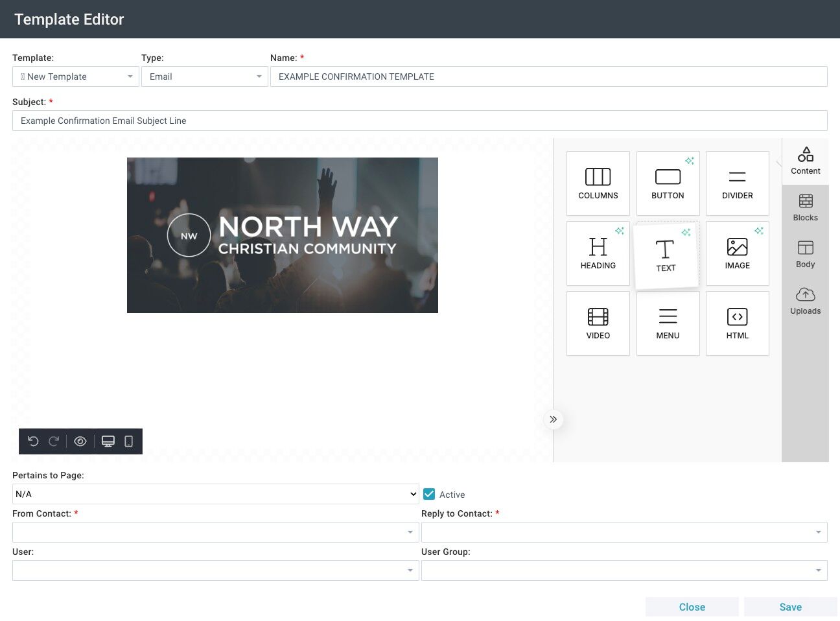The image size is (840, 621).
Task: Click the Save button
Action: tap(791, 607)
